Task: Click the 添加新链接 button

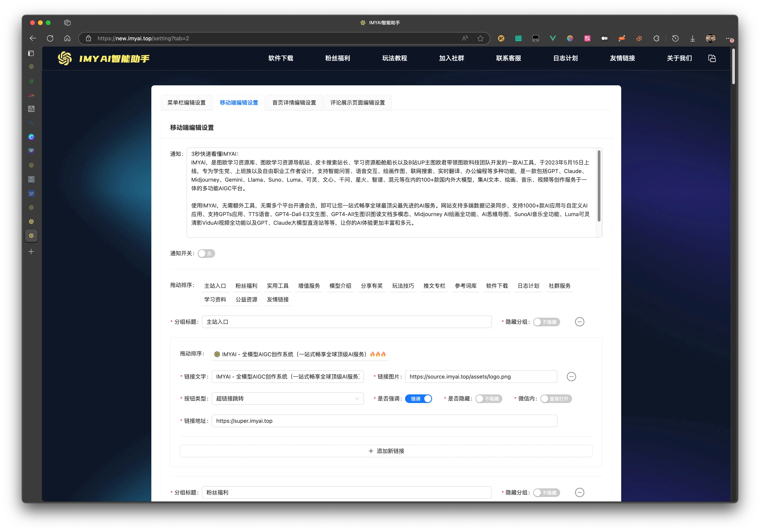Action: [386, 451]
